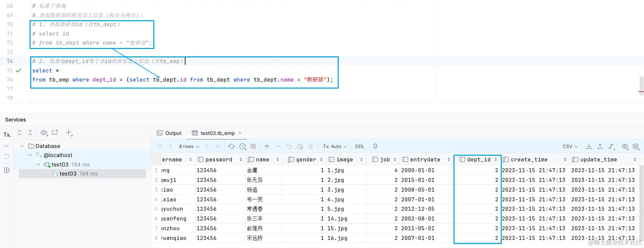
Task: Go to previous page of results
Action: [x=171, y=146]
